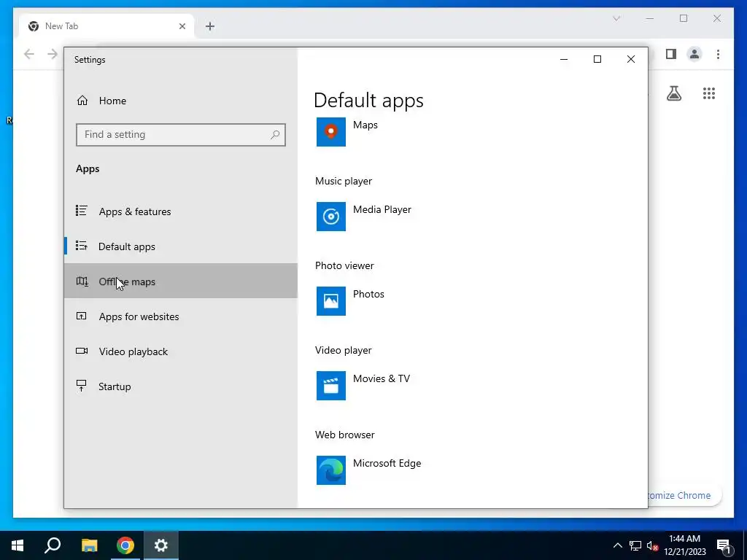
Task: Click the Movies & TV app icon
Action: tap(331, 386)
